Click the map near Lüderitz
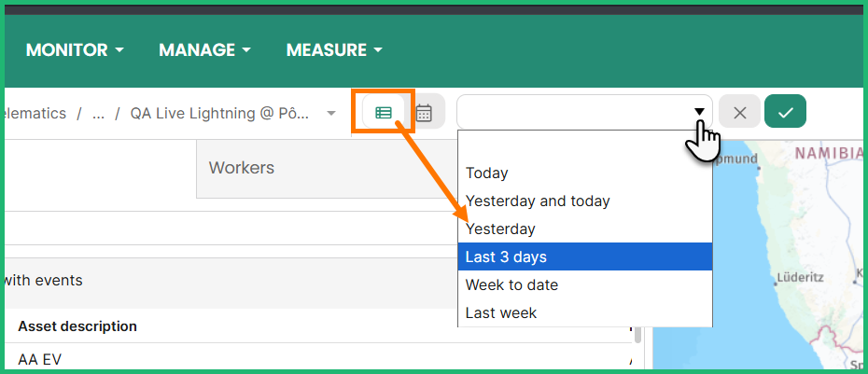The height and width of the screenshot is (374, 868). (798, 277)
